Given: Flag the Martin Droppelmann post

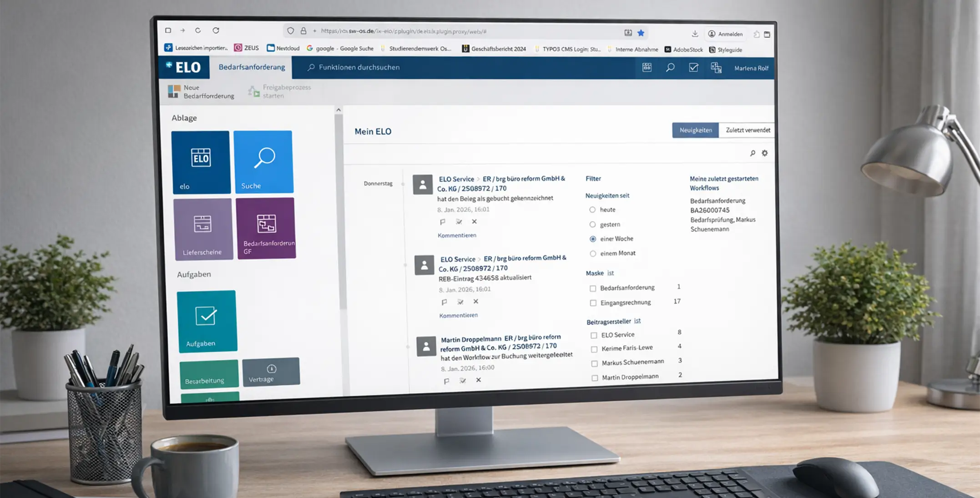Looking at the screenshot, I should pyautogui.click(x=446, y=381).
